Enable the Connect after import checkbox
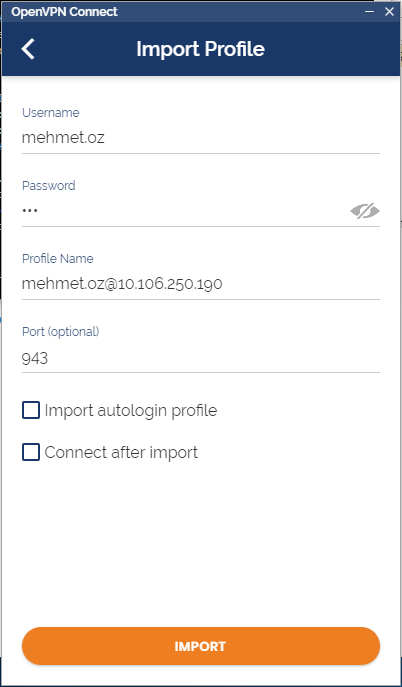The height and width of the screenshot is (687, 402). pos(31,452)
